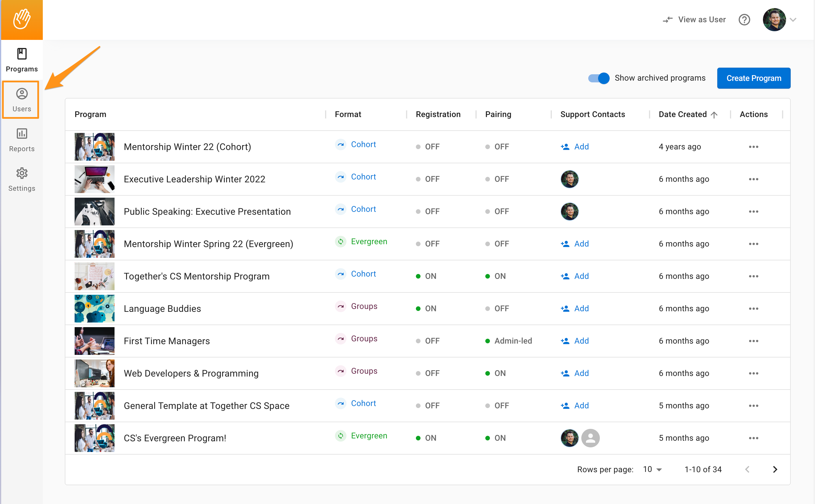Click Executive Leadership Winter 2022 support contact avatar

pyautogui.click(x=569, y=179)
